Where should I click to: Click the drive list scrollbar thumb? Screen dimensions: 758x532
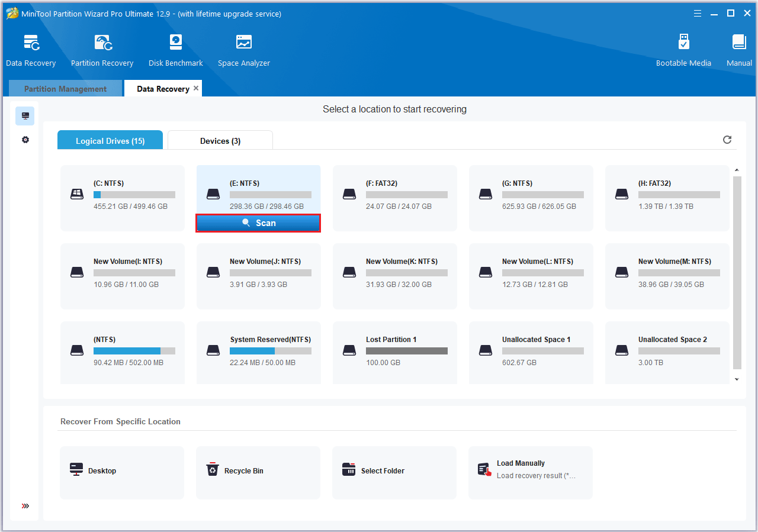click(737, 272)
